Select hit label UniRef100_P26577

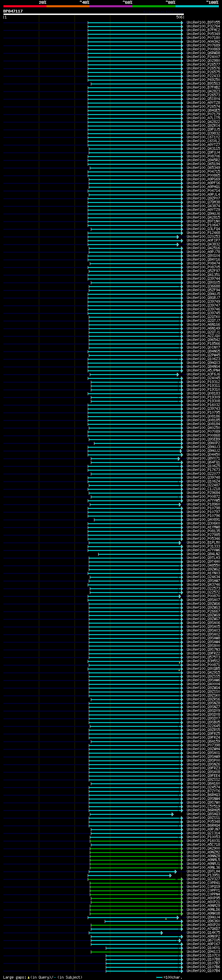203,64
